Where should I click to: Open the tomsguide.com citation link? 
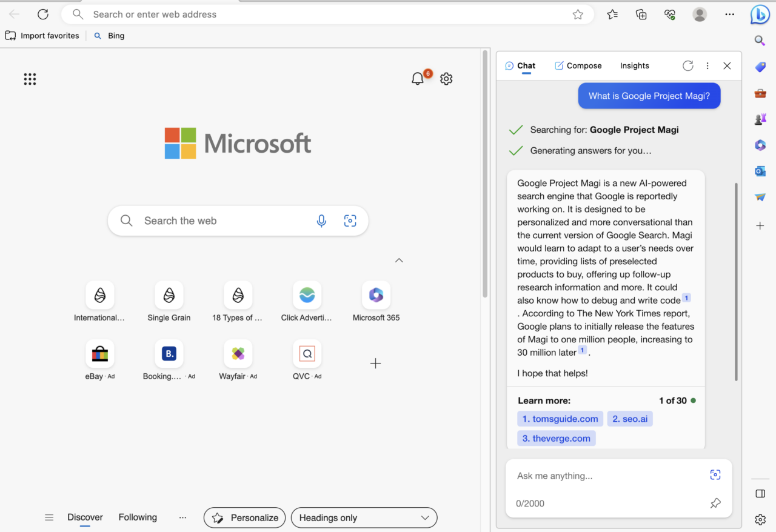(x=560, y=419)
